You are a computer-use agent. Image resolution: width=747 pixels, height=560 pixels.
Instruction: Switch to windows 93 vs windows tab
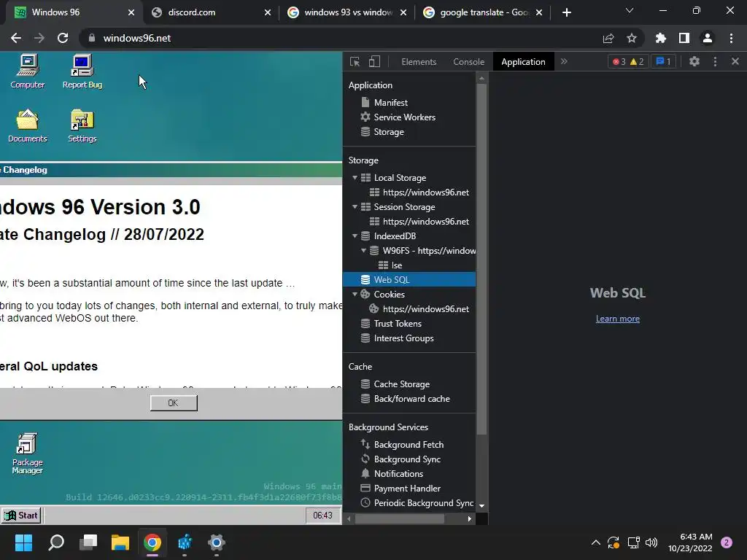pos(347,12)
